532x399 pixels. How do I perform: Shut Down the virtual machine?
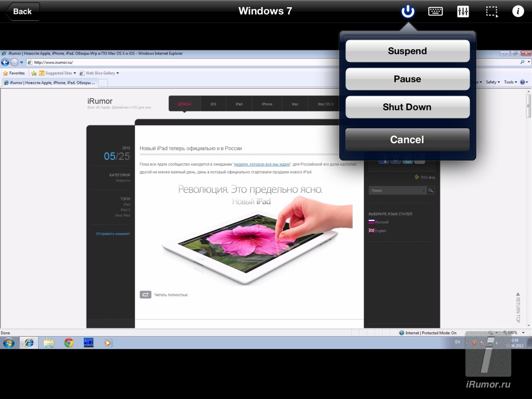coord(407,107)
